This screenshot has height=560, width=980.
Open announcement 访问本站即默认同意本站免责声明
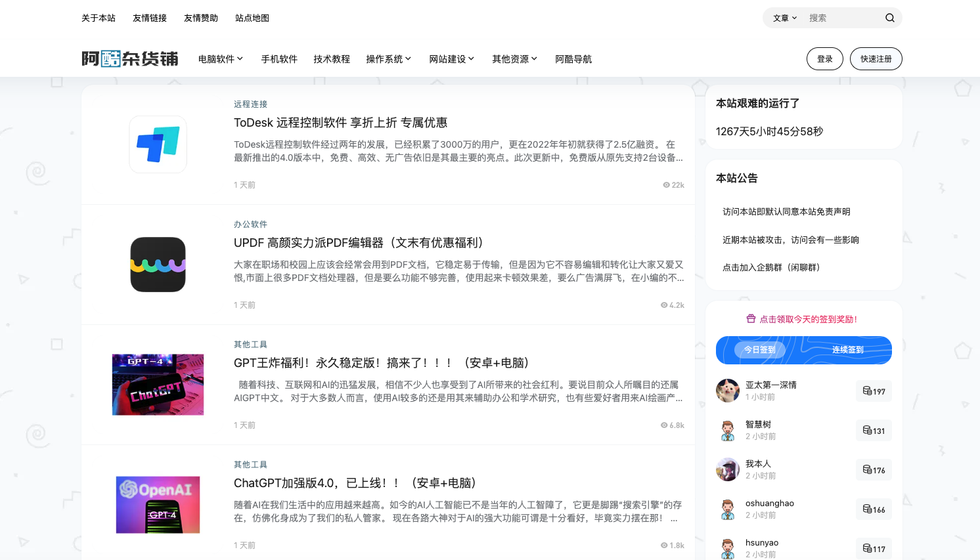click(x=786, y=211)
